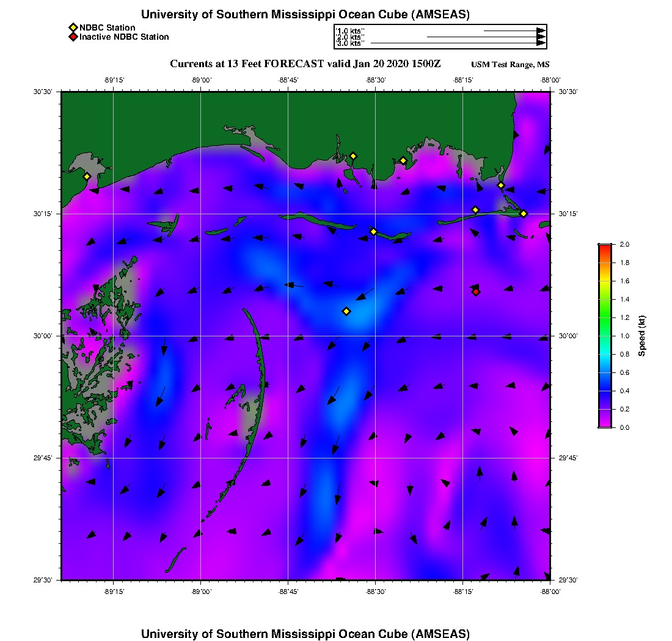Click the 'Speed (kt)' color bar label
This screenshot has height=641, width=672.
click(x=641, y=336)
